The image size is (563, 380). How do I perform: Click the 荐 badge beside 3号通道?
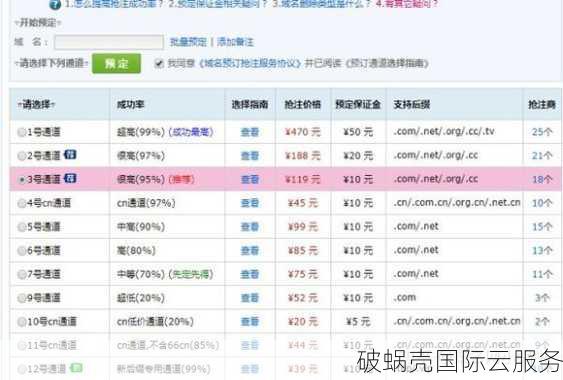(x=70, y=179)
